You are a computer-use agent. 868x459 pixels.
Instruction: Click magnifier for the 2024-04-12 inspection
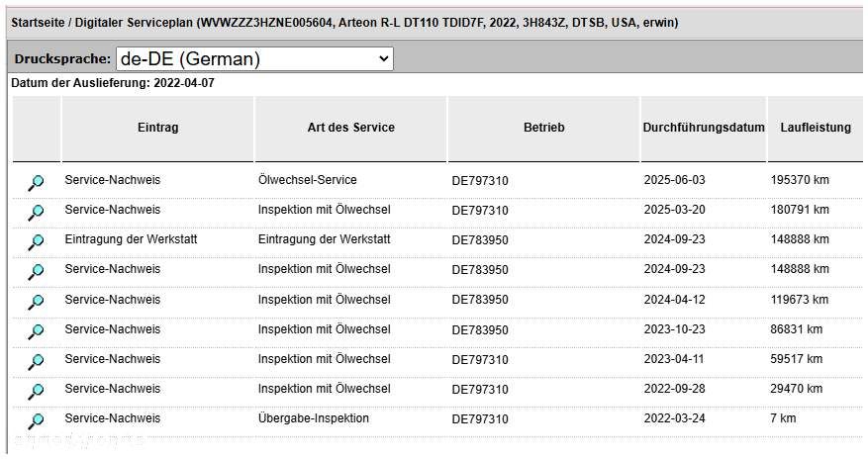36,301
